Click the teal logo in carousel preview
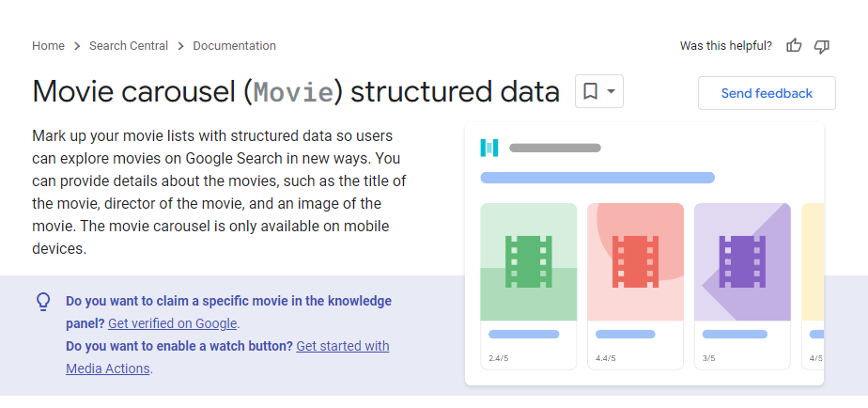The height and width of the screenshot is (408, 868). (488, 148)
